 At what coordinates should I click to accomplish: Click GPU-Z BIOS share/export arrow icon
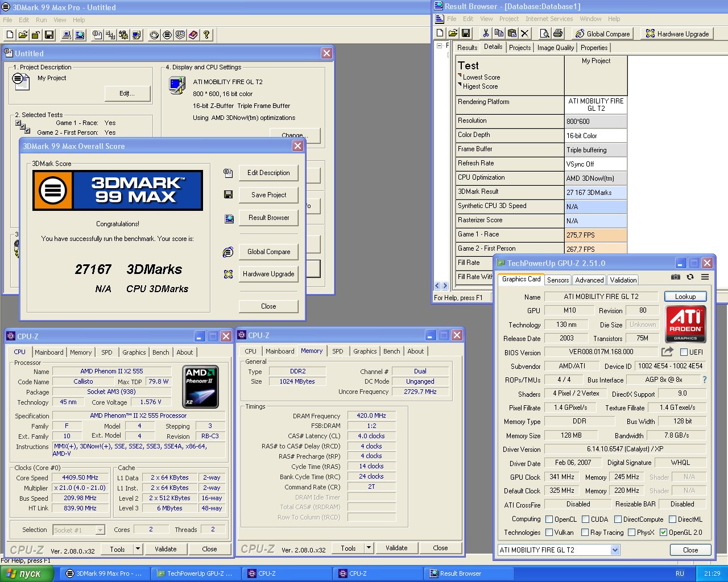point(668,352)
